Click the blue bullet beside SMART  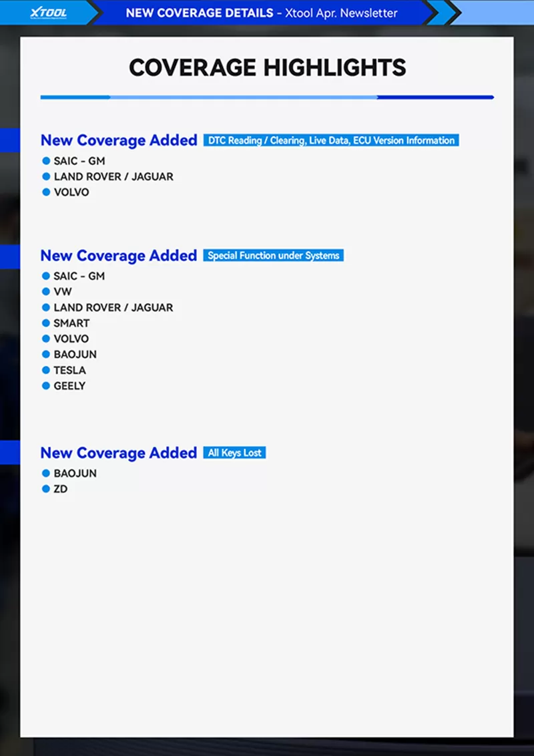click(46, 323)
